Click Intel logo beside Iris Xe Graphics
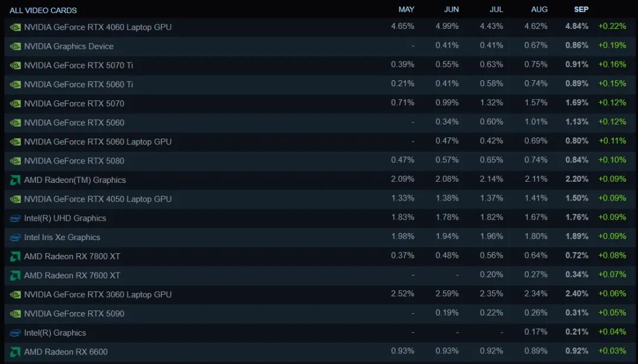638x364 pixels. pyautogui.click(x=15, y=237)
